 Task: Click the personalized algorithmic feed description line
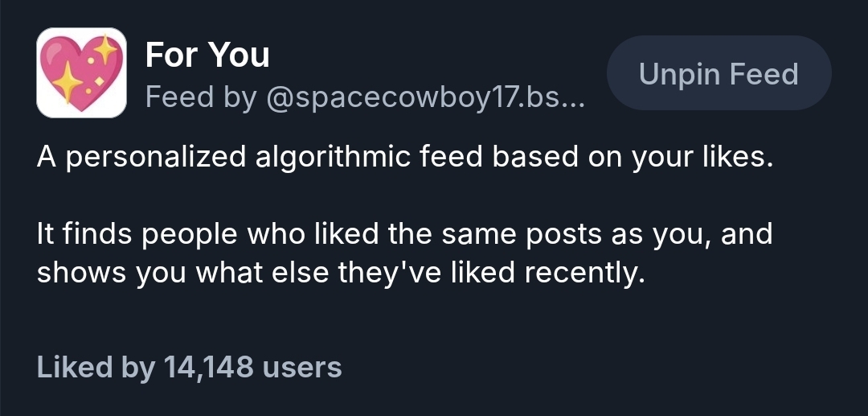405,156
